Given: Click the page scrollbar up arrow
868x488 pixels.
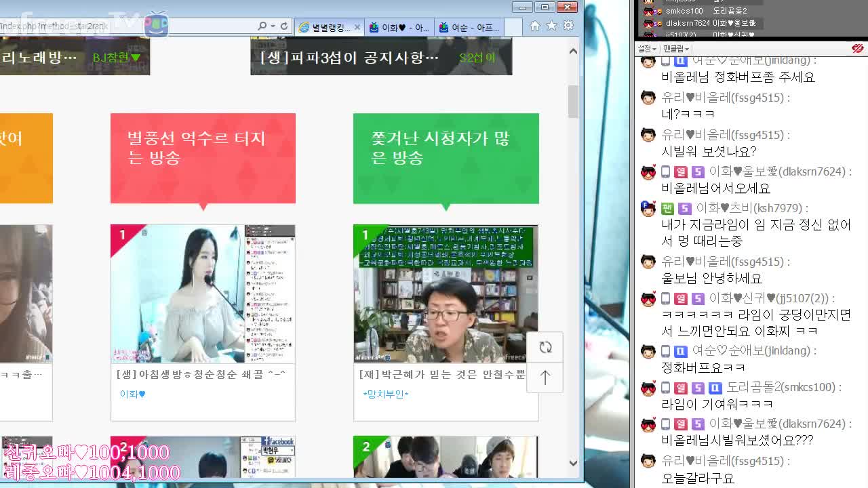Looking at the screenshot, I should click(x=573, y=51).
